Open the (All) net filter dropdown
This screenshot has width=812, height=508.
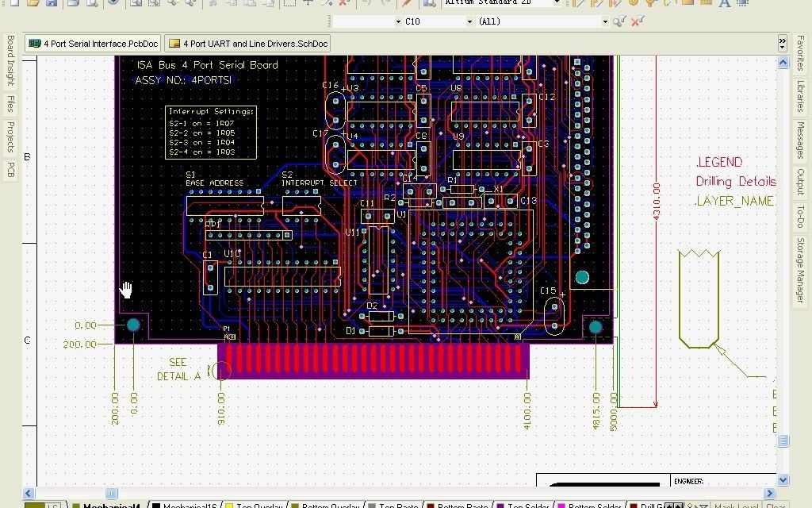tap(606, 21)
